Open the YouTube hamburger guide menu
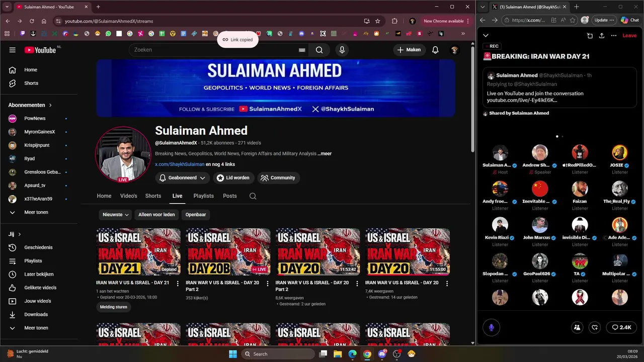This screenshot has height=362, width=644. [x=12, y=50]
